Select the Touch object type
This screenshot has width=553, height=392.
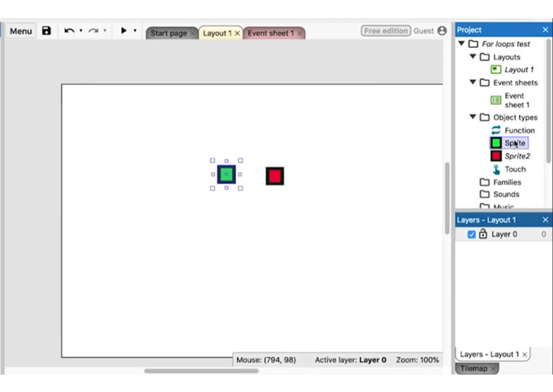tap(515, 170)
